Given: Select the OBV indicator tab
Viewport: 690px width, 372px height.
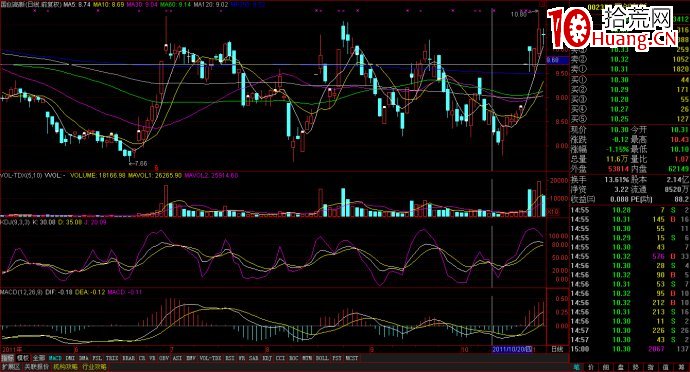Looking at the screenshot, I should [x=163, y=358].
